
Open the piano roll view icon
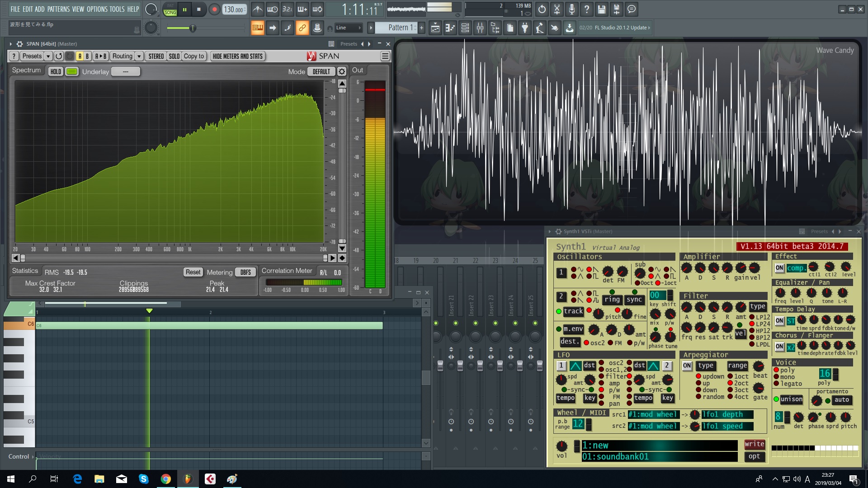tap(450, 28)
